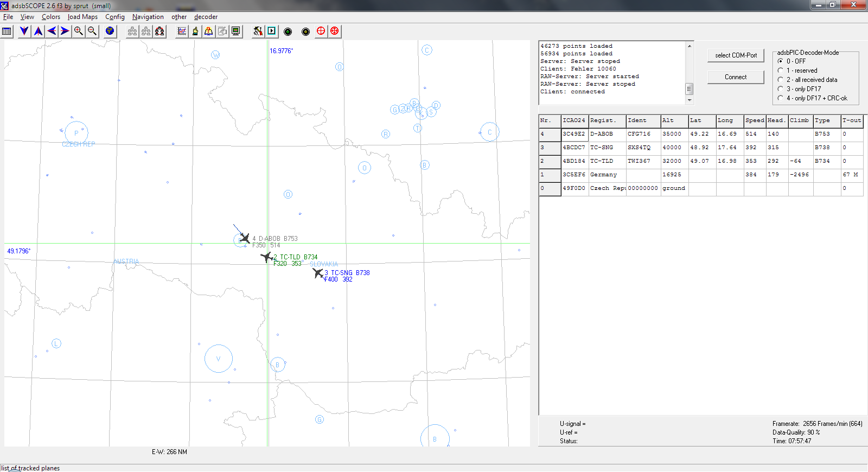Viewport: 868px width, 472px height.
Task: Click the 'ground' altitude cell
Action: pyautogui.click(x=674, y=189)
